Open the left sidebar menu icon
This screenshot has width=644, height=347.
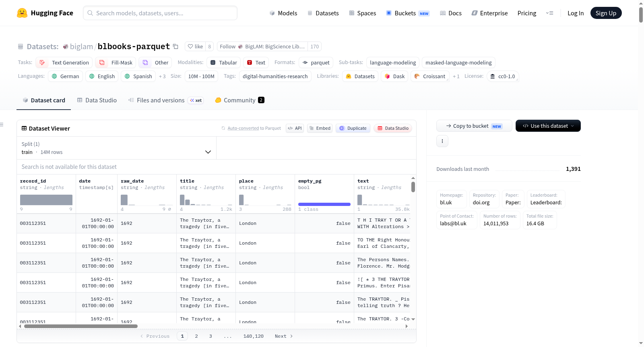(x=2, y=125)
